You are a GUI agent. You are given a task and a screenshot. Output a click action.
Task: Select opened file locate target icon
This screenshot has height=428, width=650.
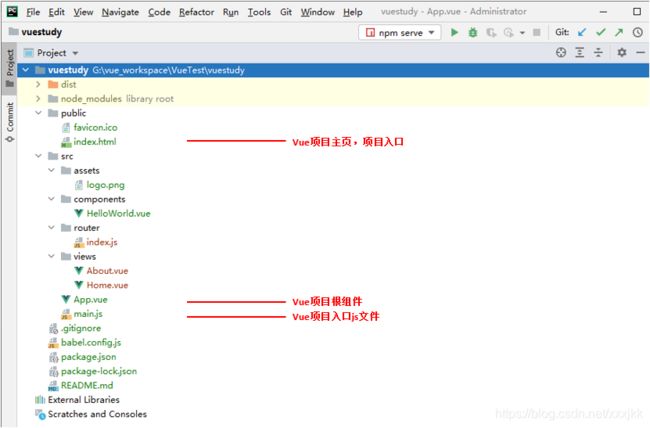click(561, 52)
